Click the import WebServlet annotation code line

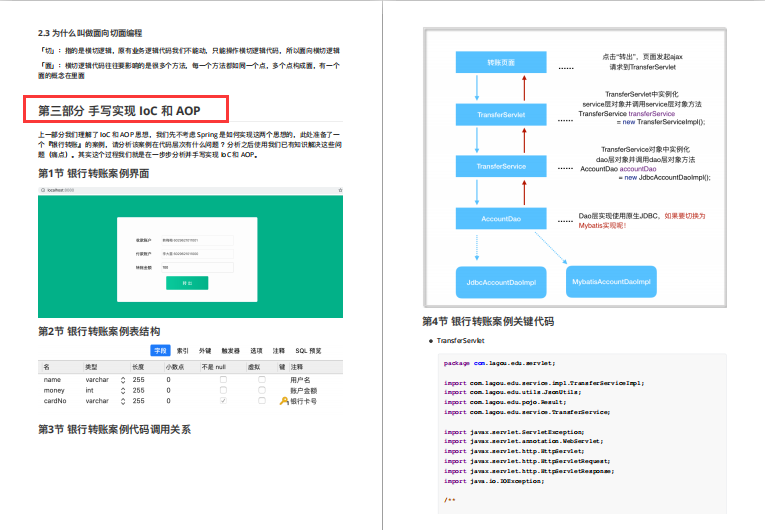tap(523, 441)
